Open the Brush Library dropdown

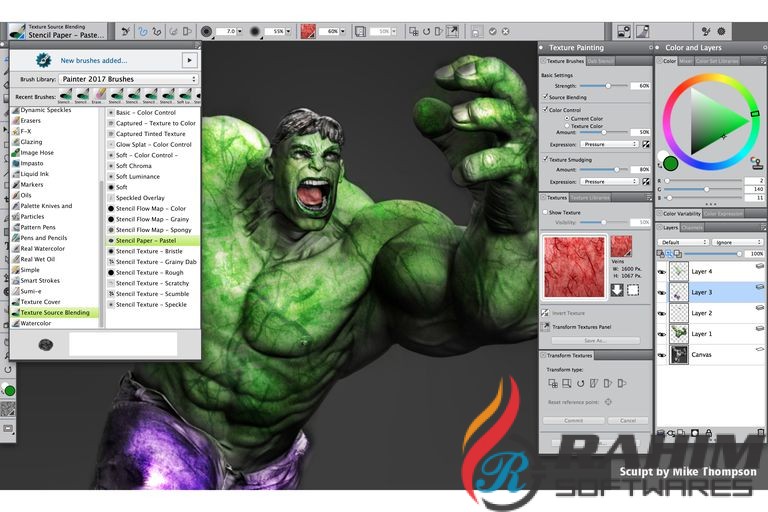(140, 79)
